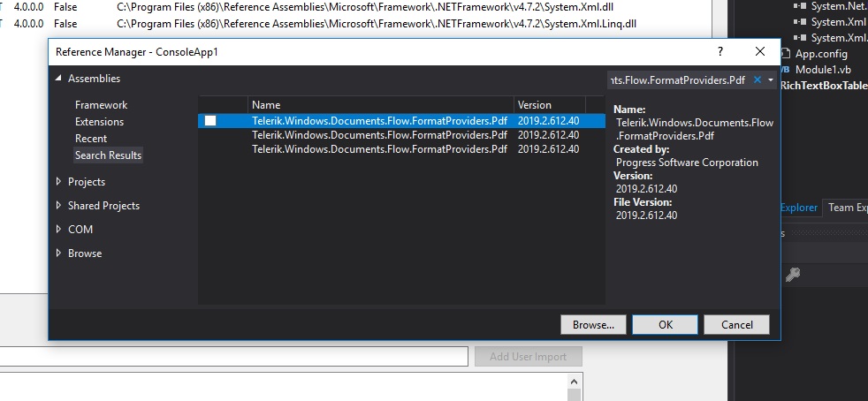Click the search assemblies input field

pyautogui.click(x=677, y=80)
